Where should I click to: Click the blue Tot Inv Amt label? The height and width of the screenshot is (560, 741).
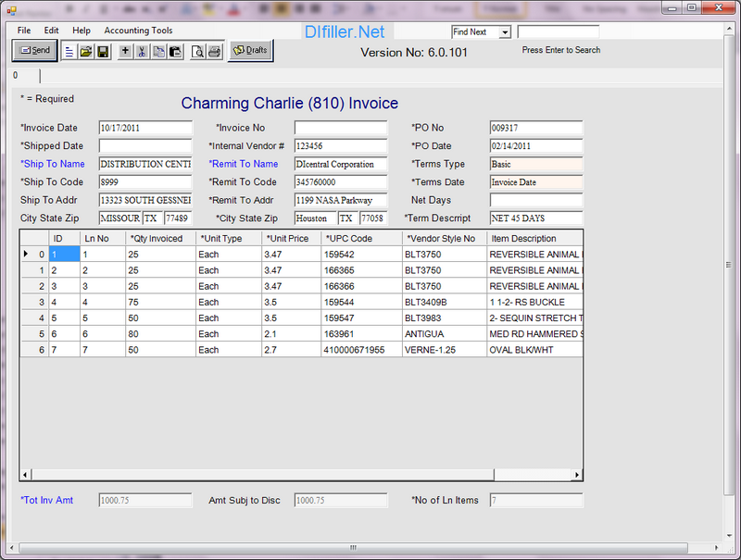(x=47, y=500)
